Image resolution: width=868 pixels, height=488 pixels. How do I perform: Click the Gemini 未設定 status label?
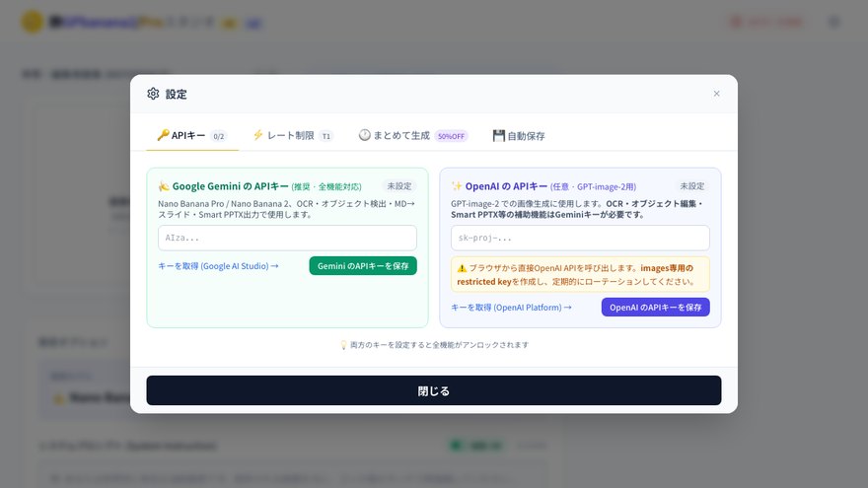[x=399, y=186]
